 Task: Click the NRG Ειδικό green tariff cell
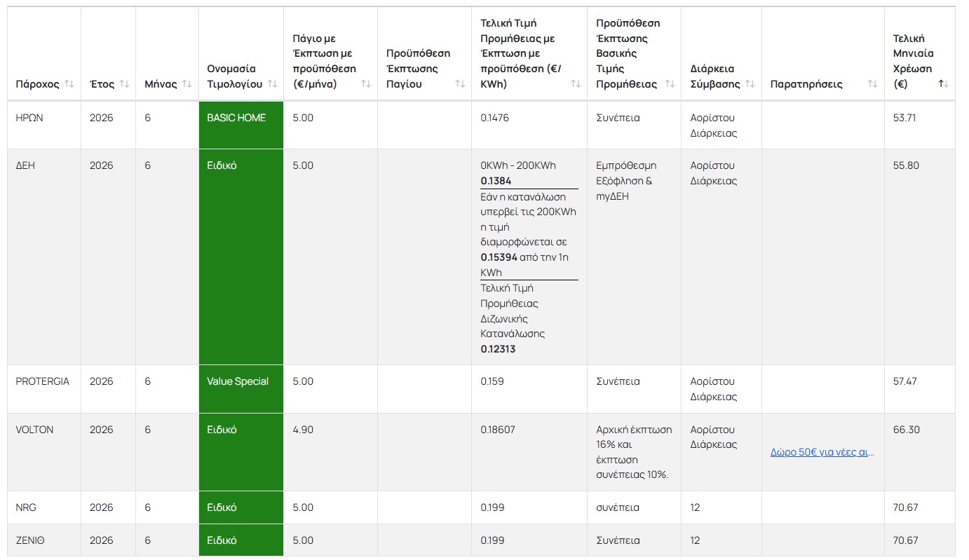pyautogui.click(x=241, y=507)
